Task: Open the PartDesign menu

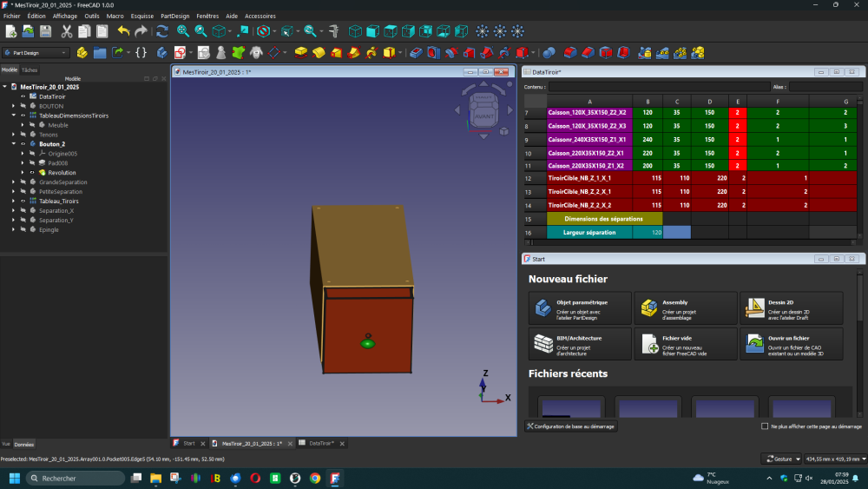Action: [174, 16]
